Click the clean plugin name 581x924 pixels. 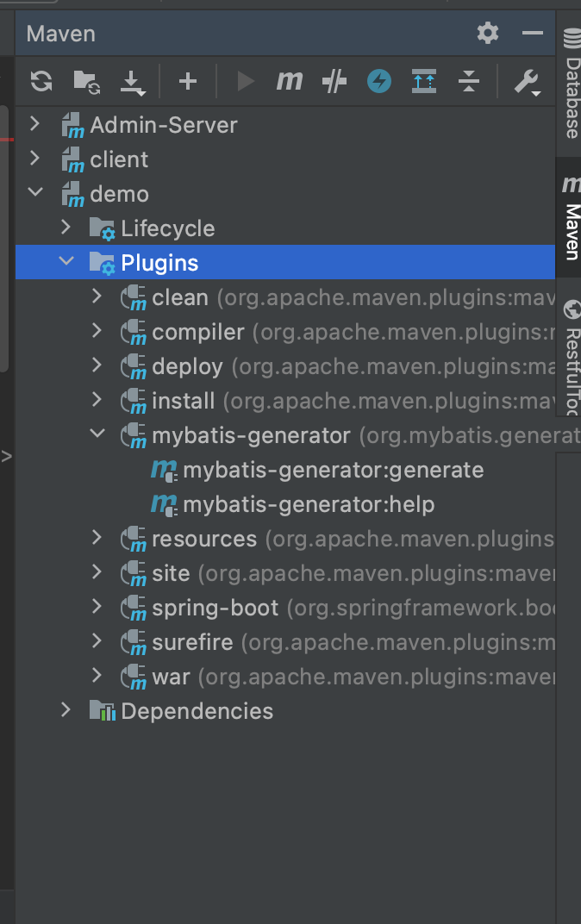click(180, 297)
